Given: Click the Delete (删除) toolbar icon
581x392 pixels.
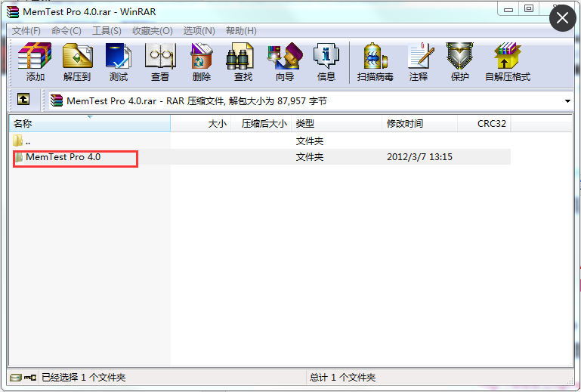Looking at the screenshot, I should point(202,62).
